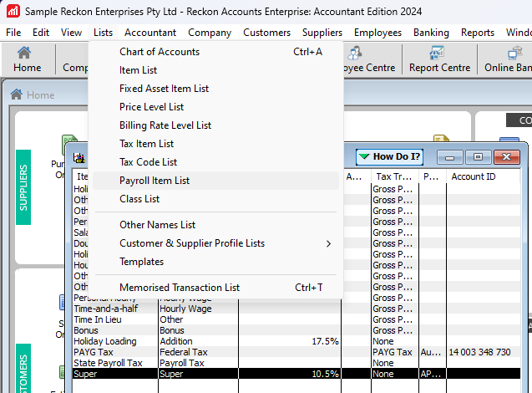Click the Tax Tr... column header
Viewport: 532px width, 393px height.
[395, 176]
